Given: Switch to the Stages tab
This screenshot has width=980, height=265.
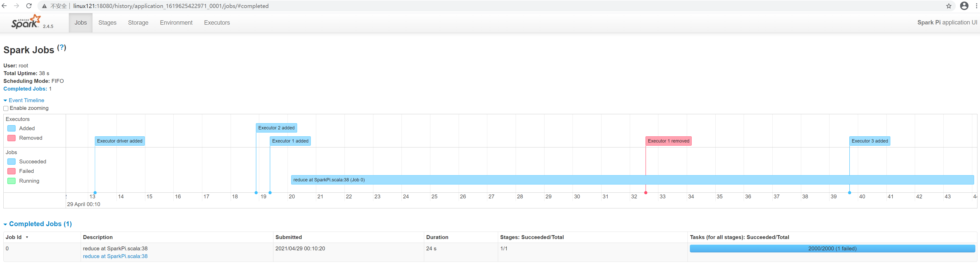Looking at the screenshot, I should pos(107,23).
